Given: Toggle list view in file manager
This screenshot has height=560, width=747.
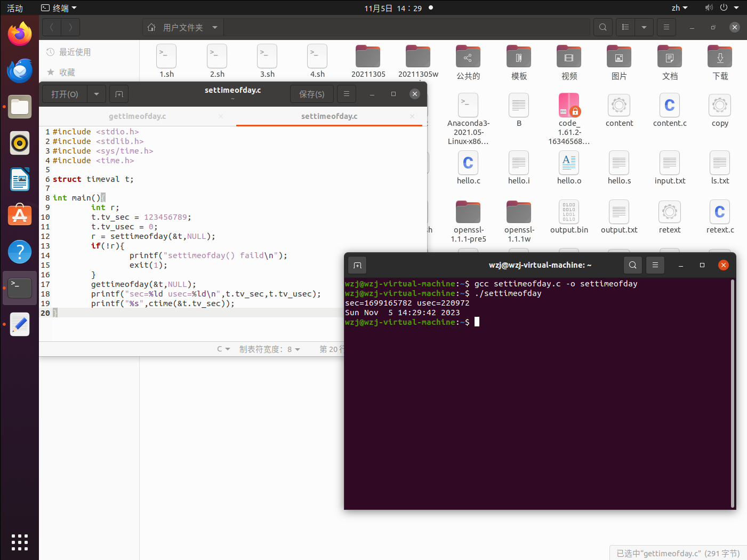Looking at the screenshot, I should (625, 27).
